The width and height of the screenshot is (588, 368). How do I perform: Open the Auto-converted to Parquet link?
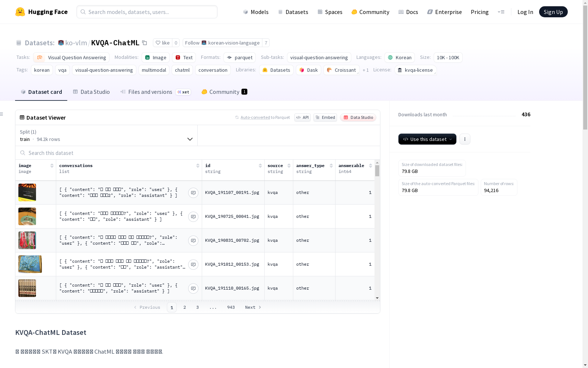point(262,117)
